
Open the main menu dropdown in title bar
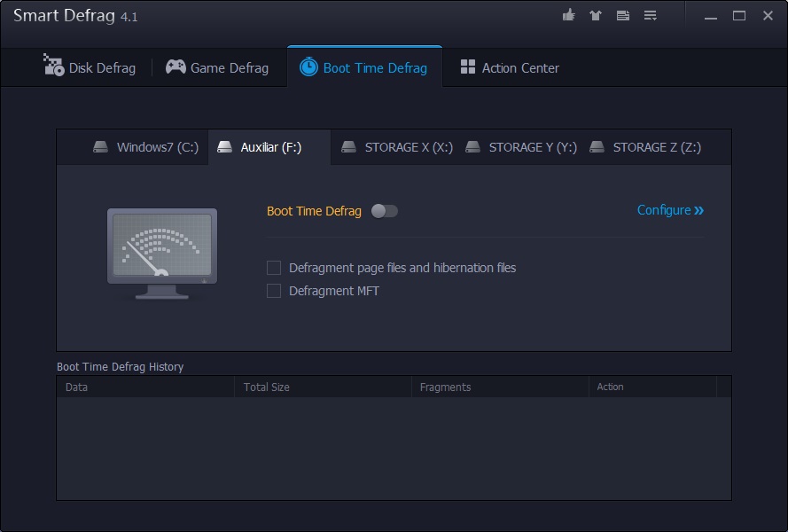[651, 16]
